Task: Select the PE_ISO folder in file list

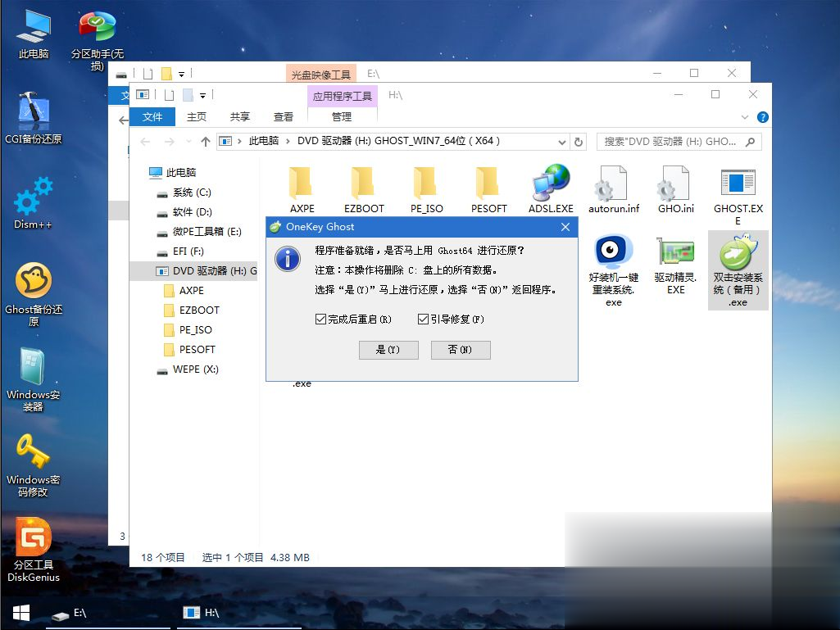Action: [426, 189]
